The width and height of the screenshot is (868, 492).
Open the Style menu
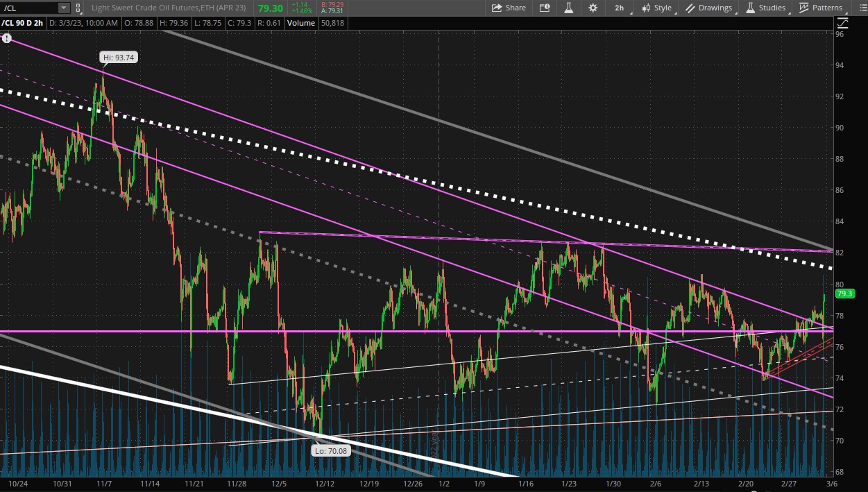tap(656, 8)
